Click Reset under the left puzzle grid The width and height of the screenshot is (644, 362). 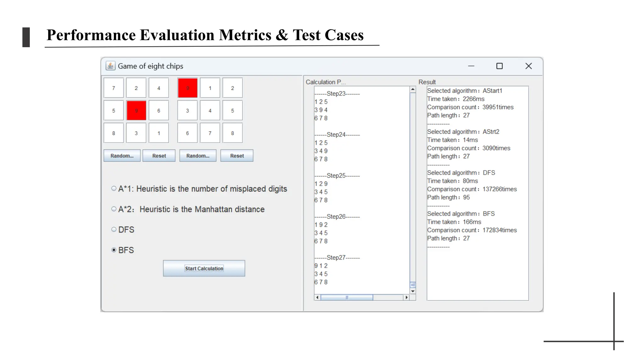tap(159, 156)
